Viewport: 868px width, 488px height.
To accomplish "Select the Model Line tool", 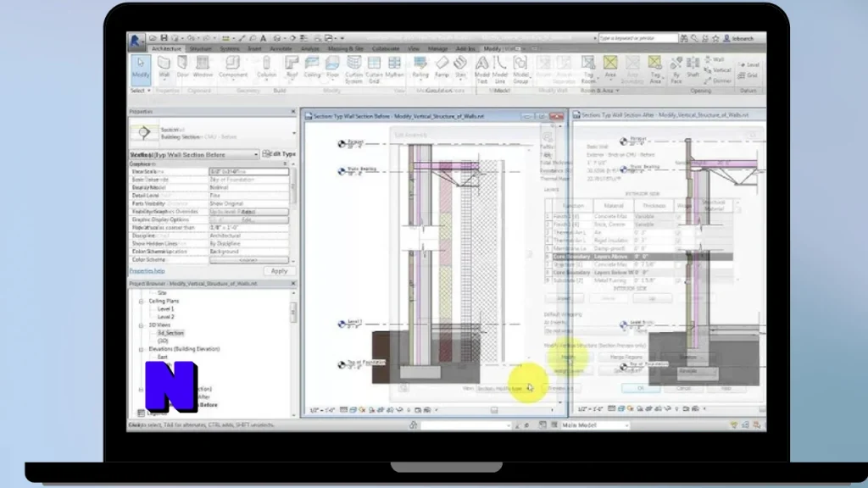I will click(x=500, y=69).
